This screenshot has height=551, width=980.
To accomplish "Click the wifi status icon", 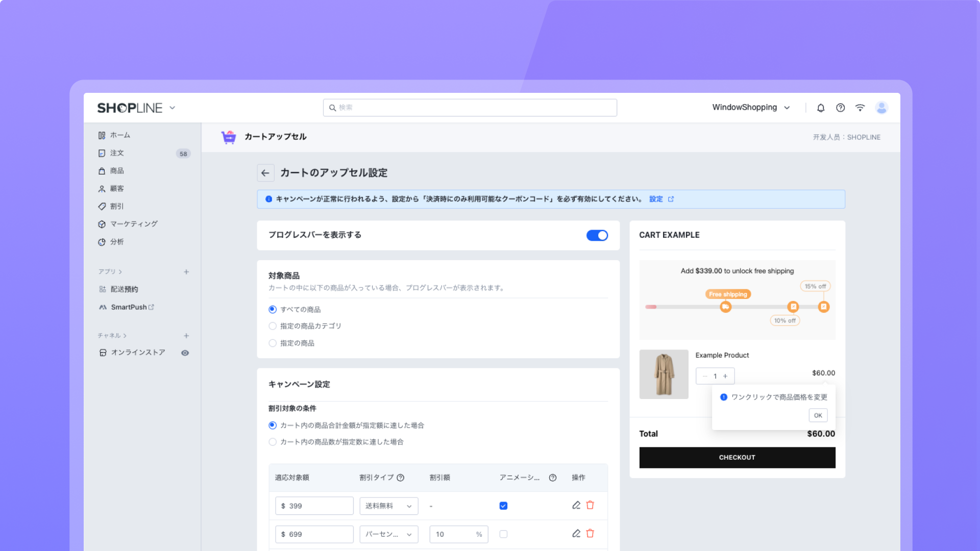I will pos(860,108).
